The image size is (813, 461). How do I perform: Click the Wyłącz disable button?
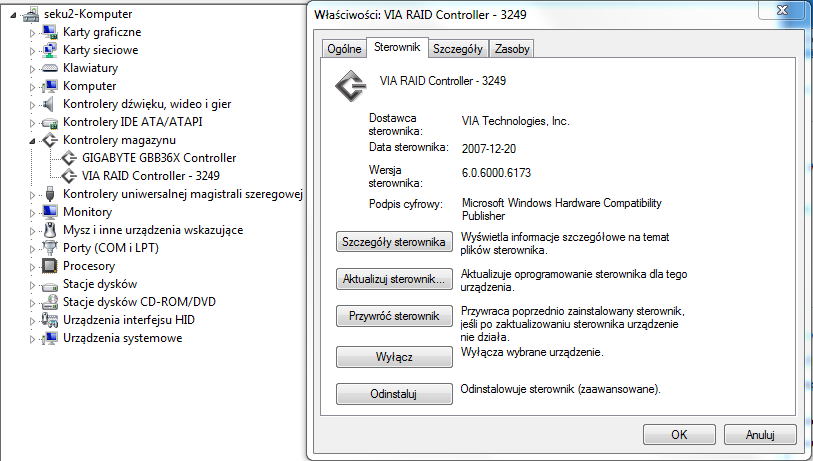coord(394,357)
